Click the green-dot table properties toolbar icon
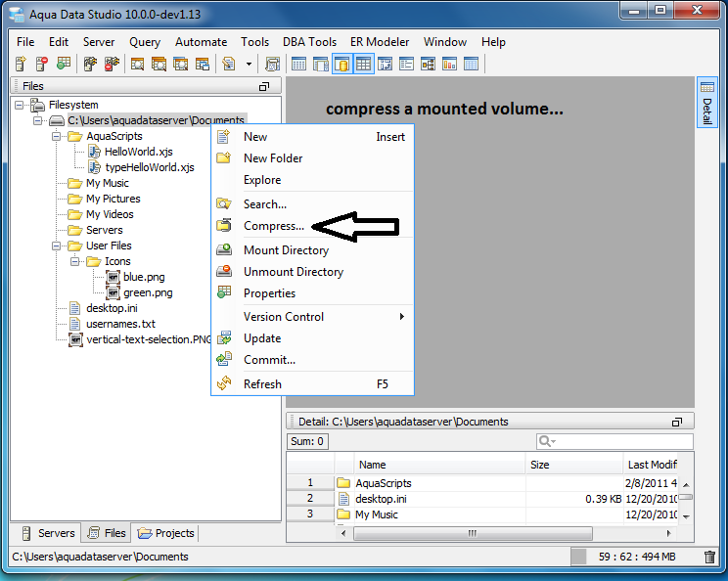Viewport: 728px width, 581px height. [x=64, y=64]
